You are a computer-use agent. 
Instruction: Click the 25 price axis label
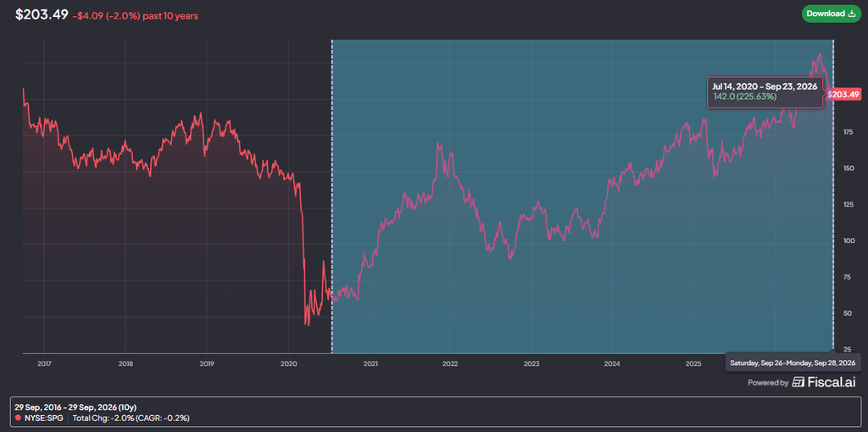[849, 350]
